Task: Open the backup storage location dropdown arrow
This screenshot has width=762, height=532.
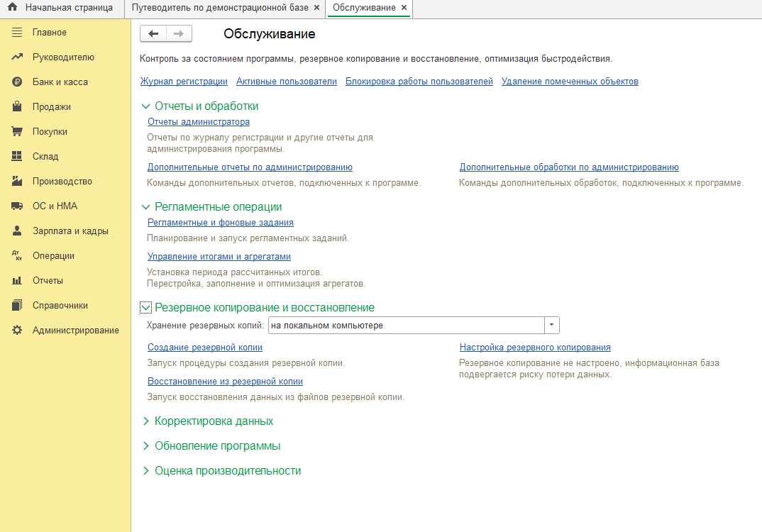Action: [x=552, y=326]
